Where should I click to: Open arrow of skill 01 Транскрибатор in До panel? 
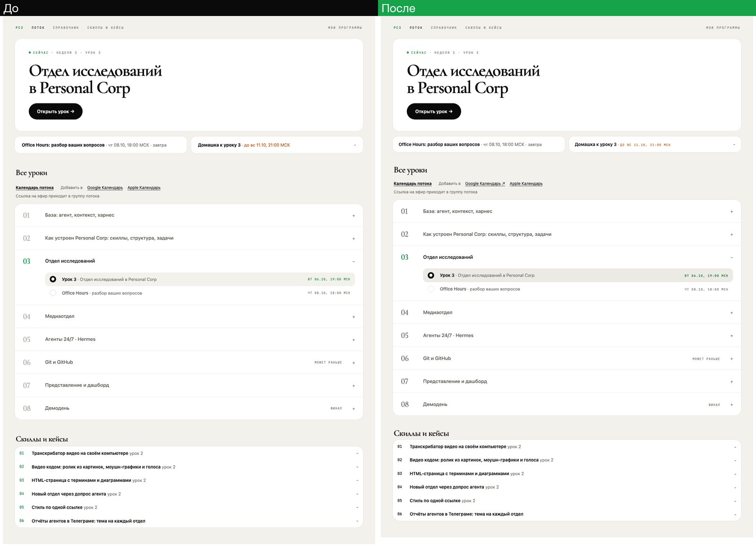[x=357, y=453]
